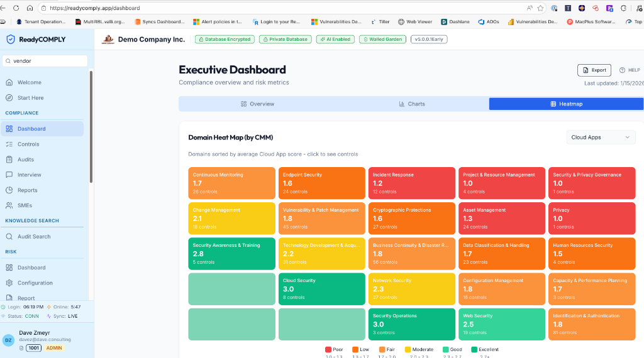
Task: Open Identification & Authentication tile
Action: pos(592,324)
